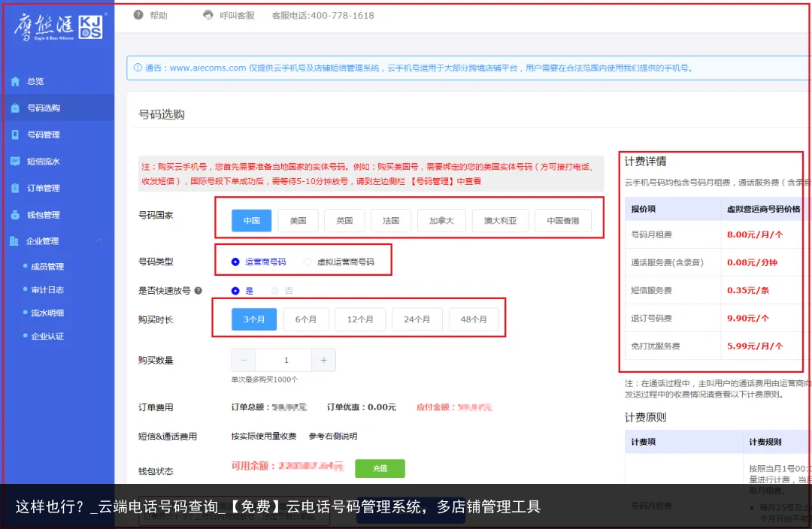This screenshot has width=812, height=529.
Task: Open 企业认证 under 企业管理
Action: coord(47,337)
